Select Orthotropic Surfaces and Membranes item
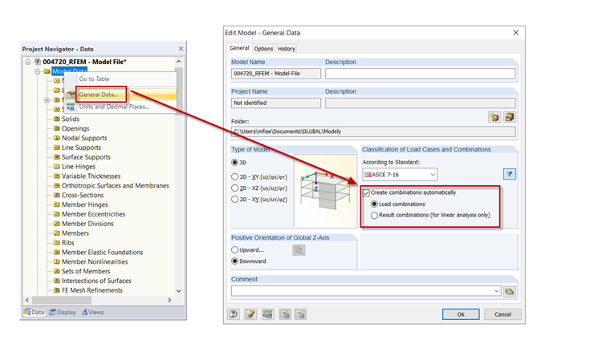The width and height of the screenshot is (610, 364). pos(115,186)
